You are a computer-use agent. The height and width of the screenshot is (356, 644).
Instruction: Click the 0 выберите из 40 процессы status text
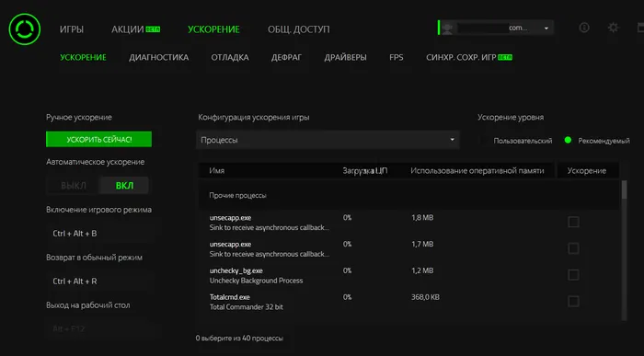coord(239,339)
